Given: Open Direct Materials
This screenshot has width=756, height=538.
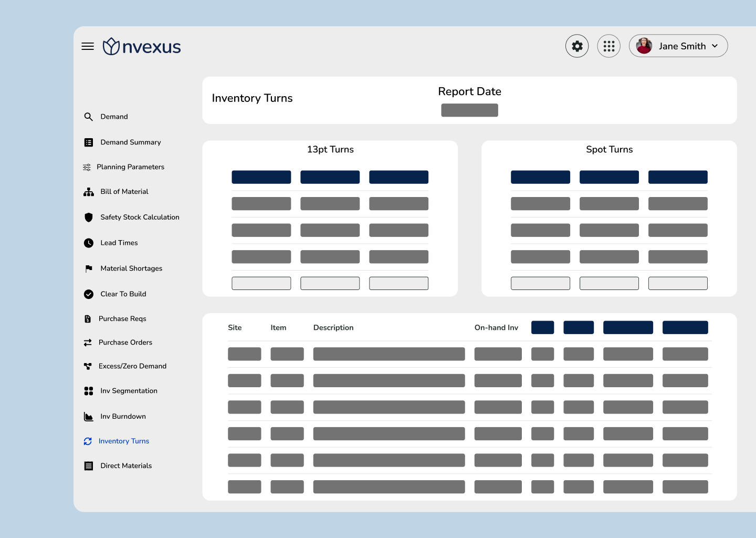Looking at the screenshot, I should [126, 466].
